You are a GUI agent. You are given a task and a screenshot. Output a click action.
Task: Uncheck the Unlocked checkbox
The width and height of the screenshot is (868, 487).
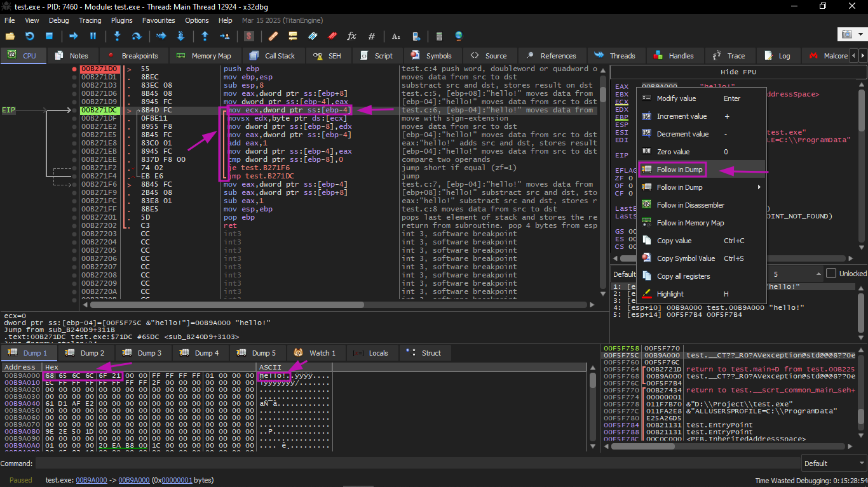[831, 274]
